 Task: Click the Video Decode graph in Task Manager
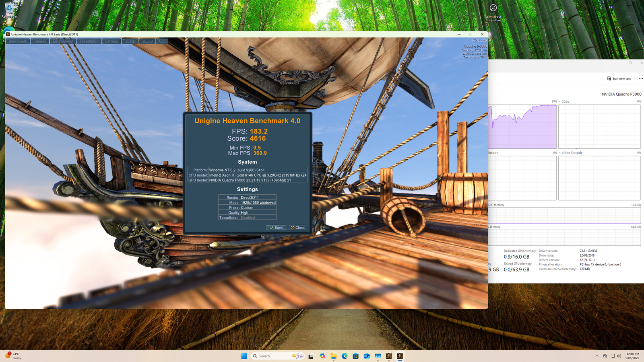click(x=599, y=178)
